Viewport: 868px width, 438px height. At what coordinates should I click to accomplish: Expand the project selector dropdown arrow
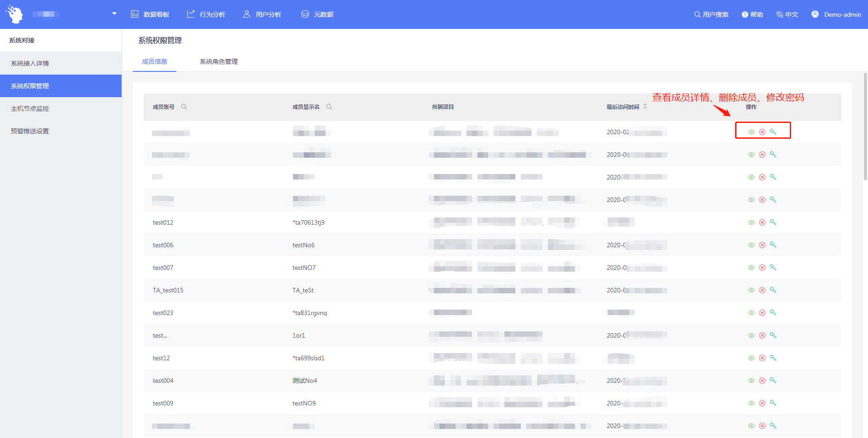pyautogui.click(x=114, y=14)
